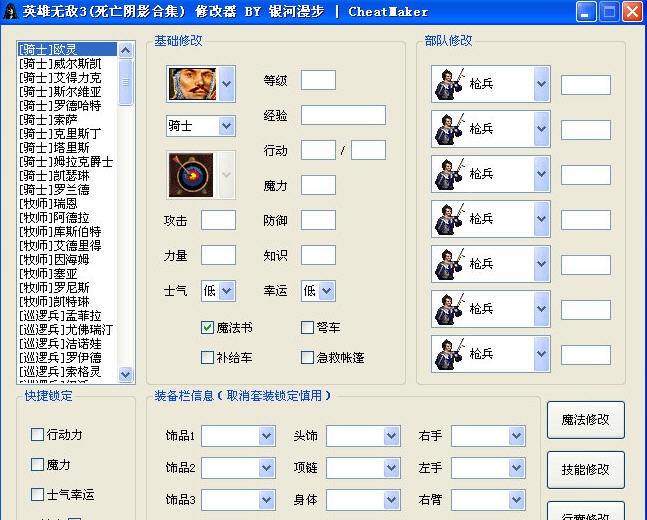
Task: Click the 魔力 value input field
Action: pyautogui.click(x=318, y=185)
